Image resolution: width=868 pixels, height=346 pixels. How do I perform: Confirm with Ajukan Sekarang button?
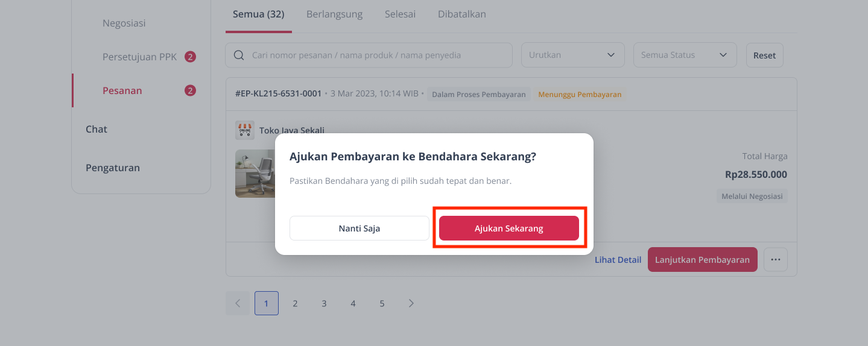(x=509, y=228)
